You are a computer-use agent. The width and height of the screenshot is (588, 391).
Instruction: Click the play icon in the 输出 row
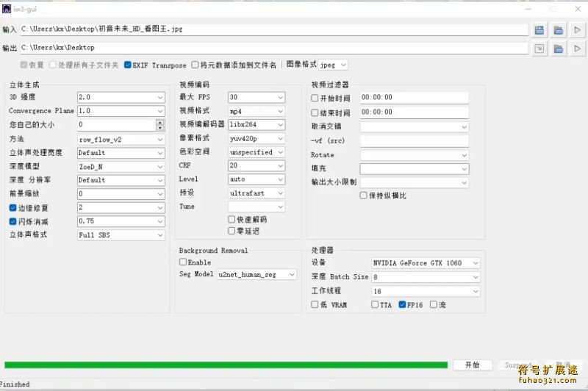(x=577, y=49)
